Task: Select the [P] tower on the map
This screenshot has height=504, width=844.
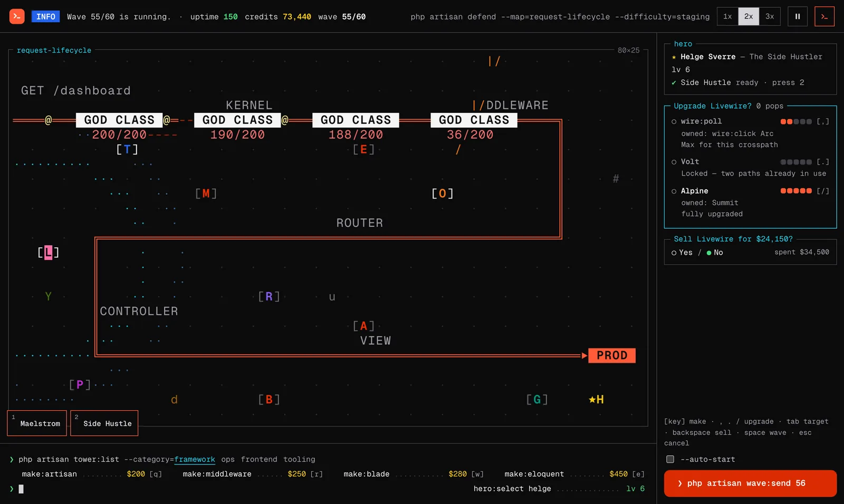Action: 80,385
